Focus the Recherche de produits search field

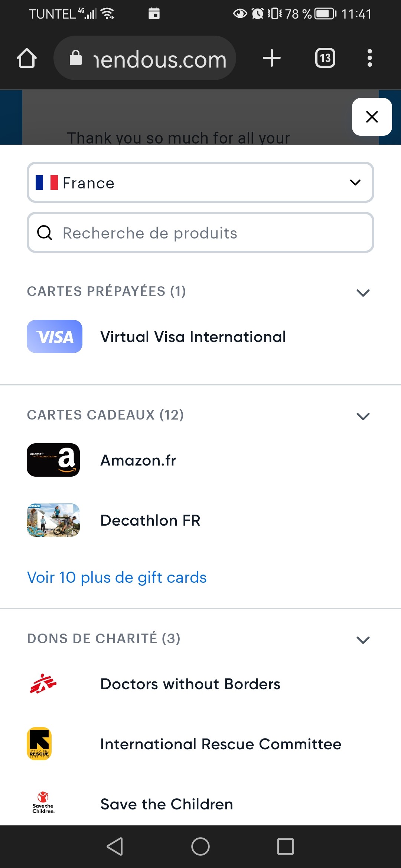(x=200, y=233)
